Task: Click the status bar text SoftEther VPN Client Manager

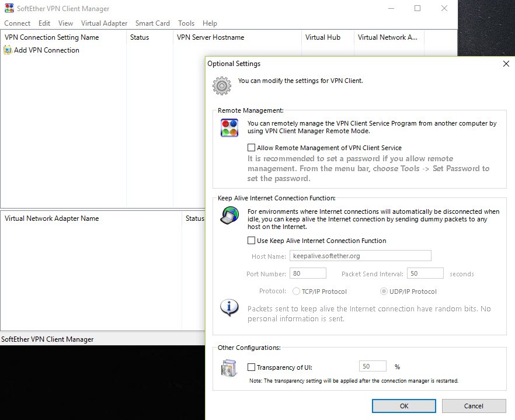Action: coord(47,339)
